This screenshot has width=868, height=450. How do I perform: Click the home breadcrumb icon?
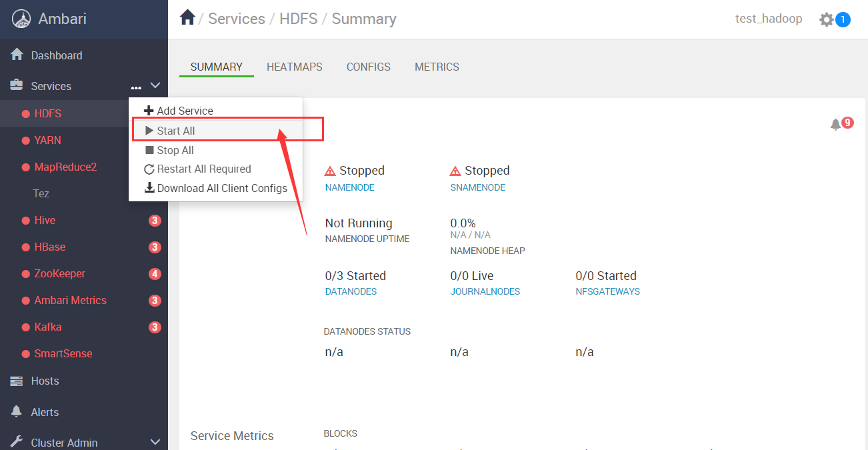[x=187, y=18]
